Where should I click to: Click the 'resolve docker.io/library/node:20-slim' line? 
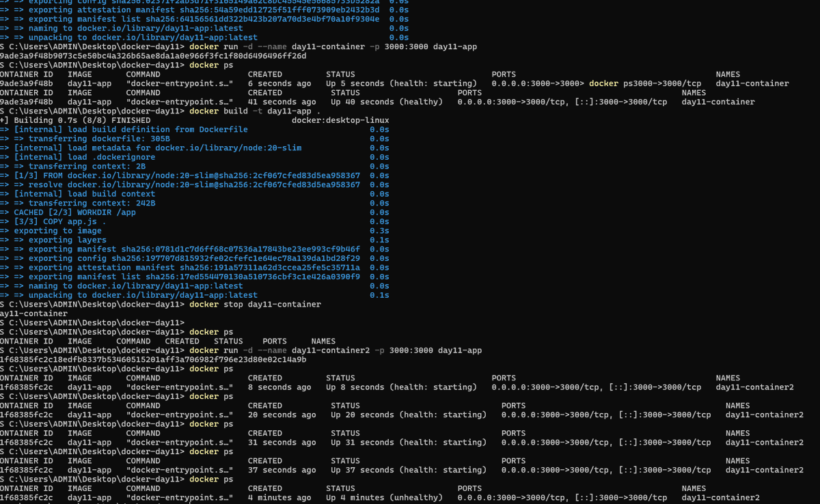194,185
